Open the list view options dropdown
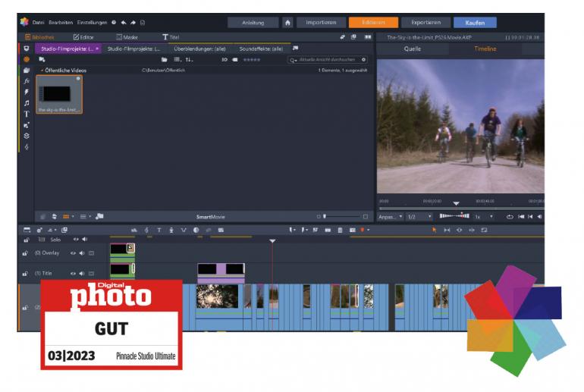 click(x=177, y=60)
